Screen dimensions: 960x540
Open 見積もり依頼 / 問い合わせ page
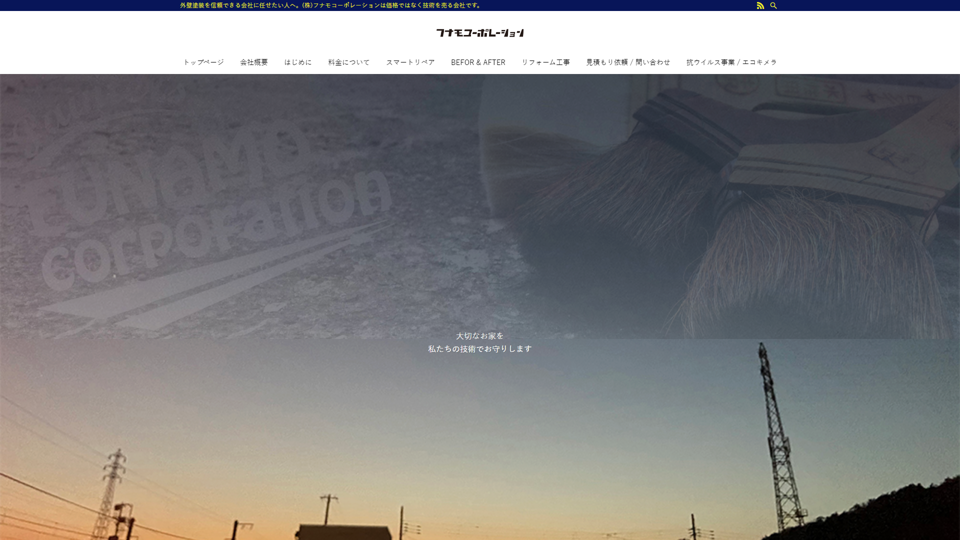coord(628,62)
